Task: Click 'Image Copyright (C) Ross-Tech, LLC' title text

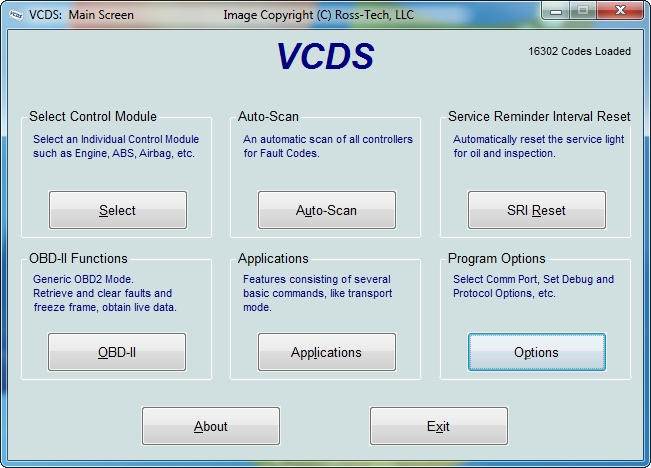Action: point(318,15)
